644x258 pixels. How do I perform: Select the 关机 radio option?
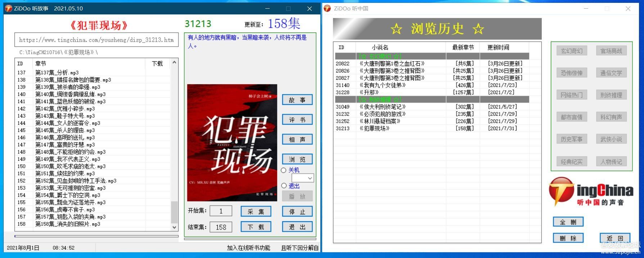point(284,170)
